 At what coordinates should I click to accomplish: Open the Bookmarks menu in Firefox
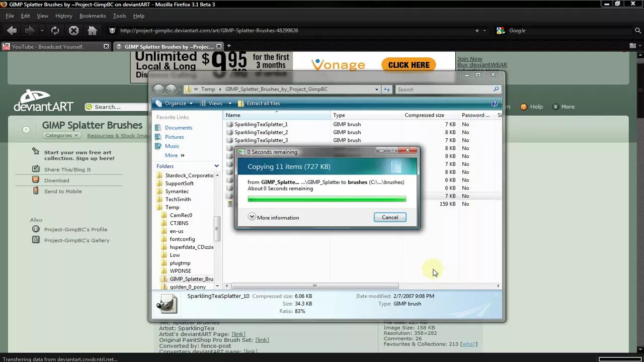click(93, 16)
